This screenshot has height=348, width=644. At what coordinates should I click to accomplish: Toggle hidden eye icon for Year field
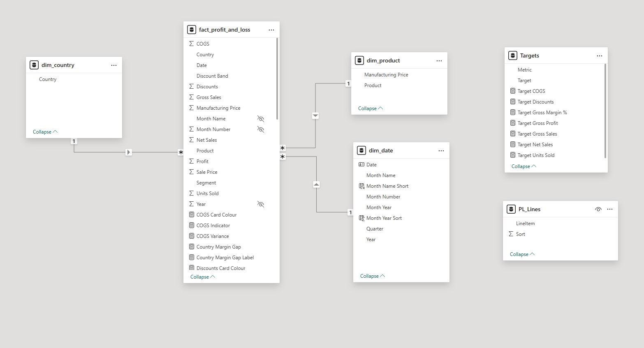[x=261, y=204]
